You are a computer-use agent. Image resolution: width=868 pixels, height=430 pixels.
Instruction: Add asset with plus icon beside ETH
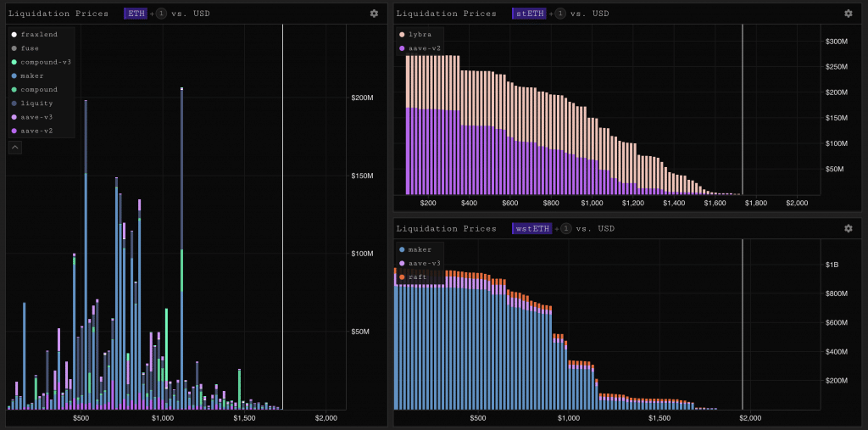pos(152,14)
